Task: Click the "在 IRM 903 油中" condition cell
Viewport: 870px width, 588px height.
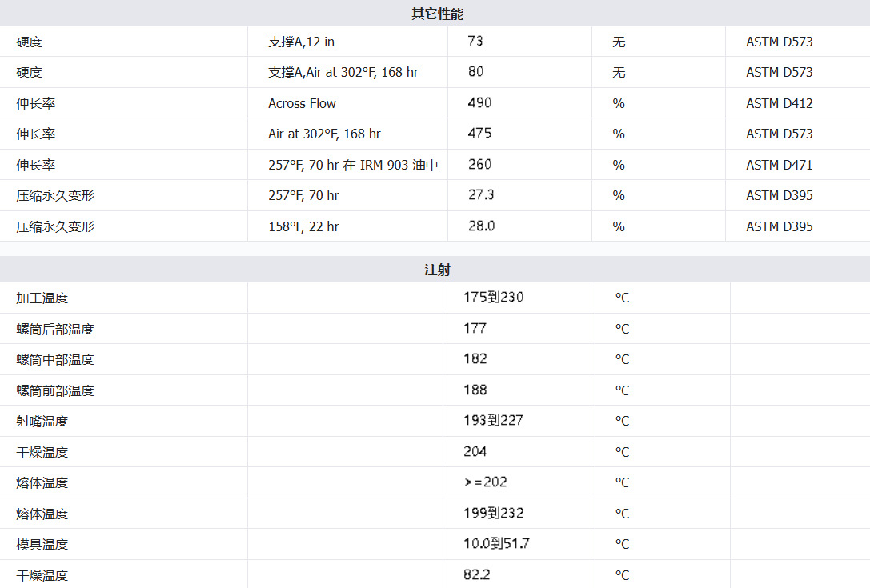Action: click(353, 165)
